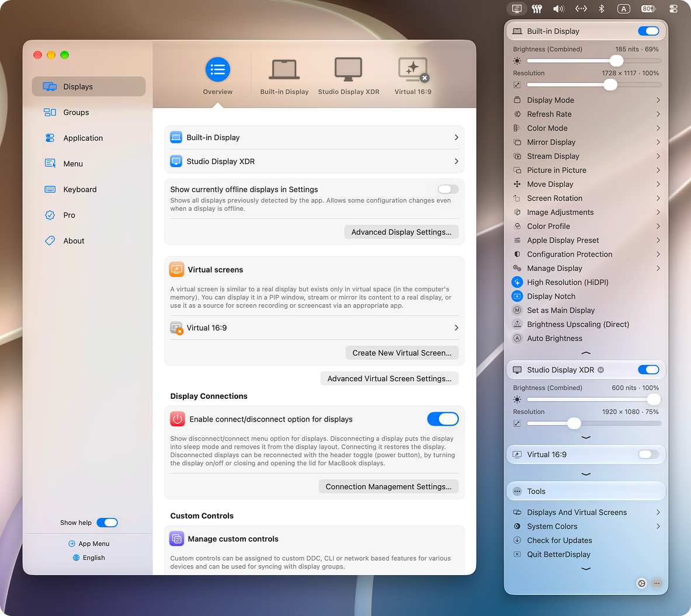The image size is (691, 616).
Task: Click the settings icon at panel bottom
Action: pos(641,583)
